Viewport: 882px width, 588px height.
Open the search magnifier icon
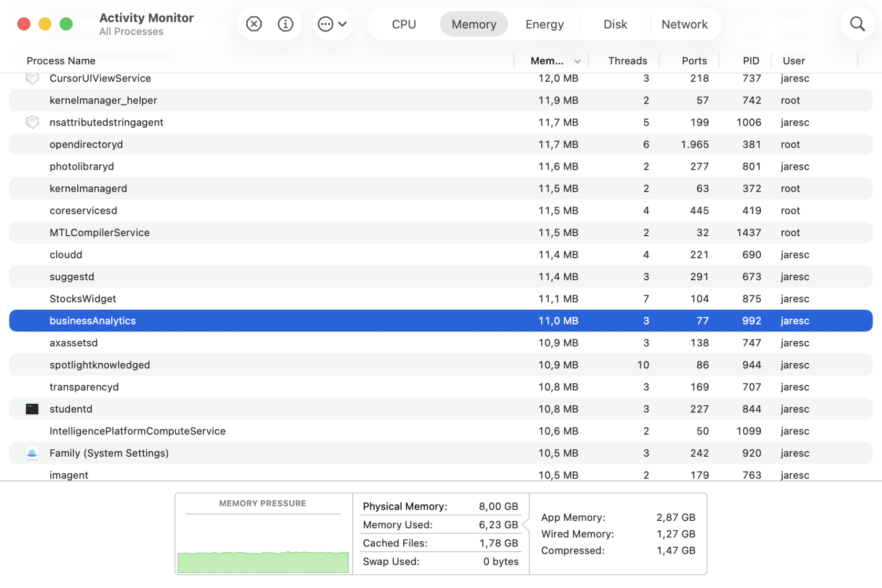(x=857, y=24)
